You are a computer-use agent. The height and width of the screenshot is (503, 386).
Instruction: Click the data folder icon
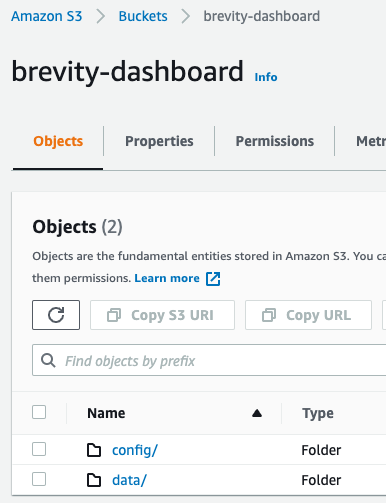coord(94,480)
